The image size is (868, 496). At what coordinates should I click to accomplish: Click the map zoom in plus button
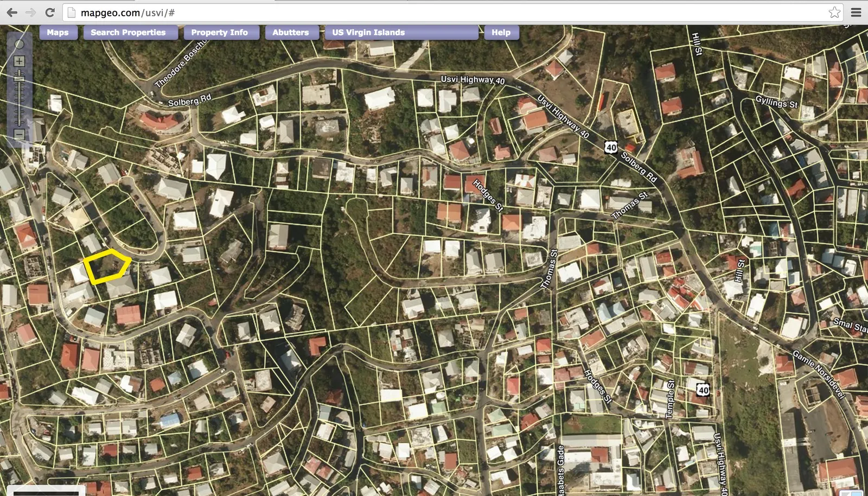coord(19,61)
